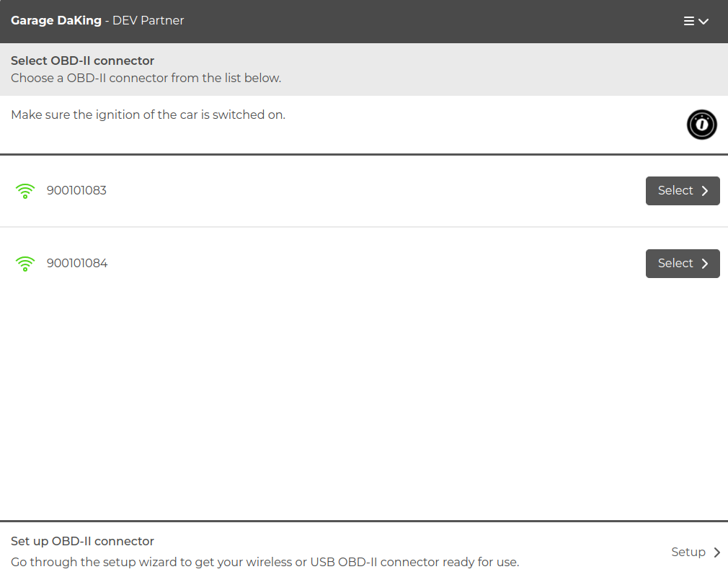Click the "Select OBD-II connector" heading
The image size is (728, 577).
click(82, 61)
